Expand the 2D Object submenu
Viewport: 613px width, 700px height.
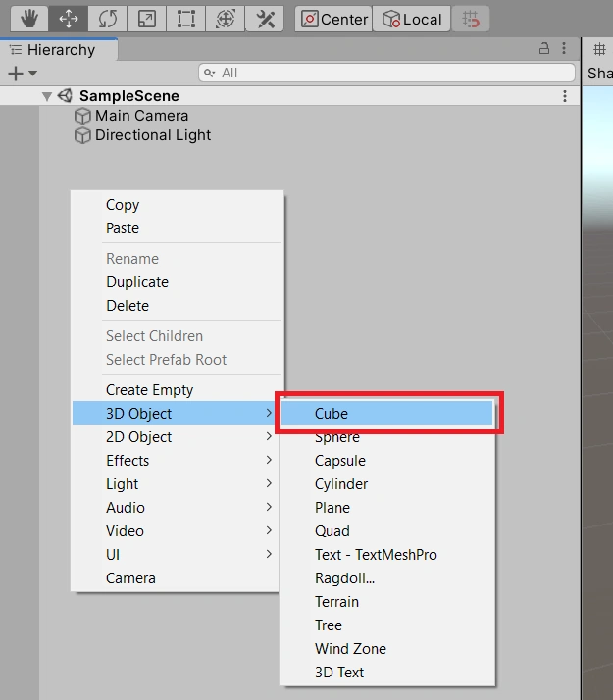tap(176, 437)
